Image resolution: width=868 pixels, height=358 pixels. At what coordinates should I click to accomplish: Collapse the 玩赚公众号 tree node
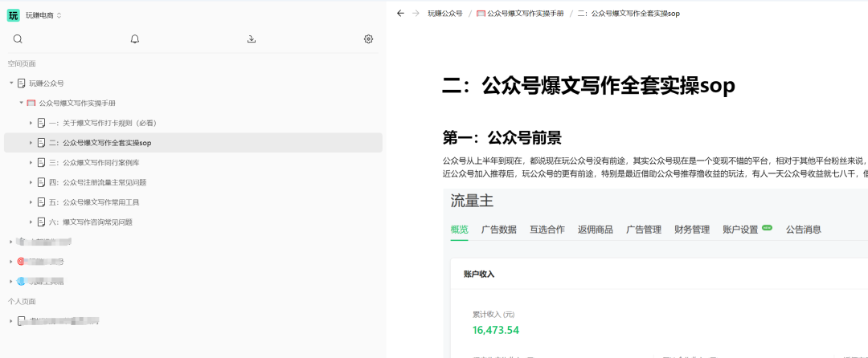(11, 83)
